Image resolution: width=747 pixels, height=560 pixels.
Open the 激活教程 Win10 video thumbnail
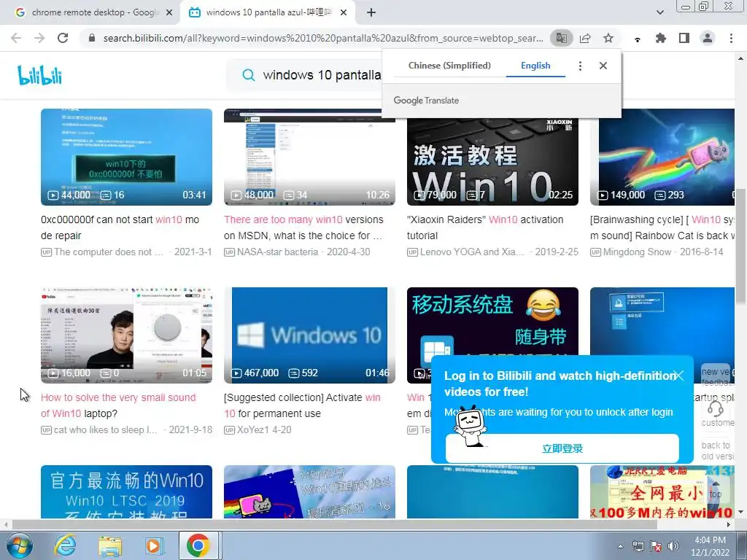(x=492, y=162)
